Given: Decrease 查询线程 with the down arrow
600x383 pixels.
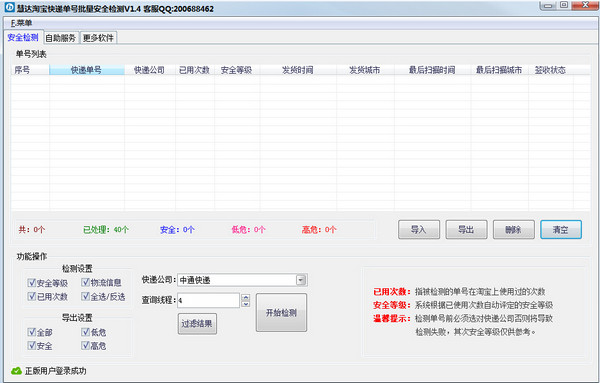Looking at the screenshot, I should (x=246, y=304).
